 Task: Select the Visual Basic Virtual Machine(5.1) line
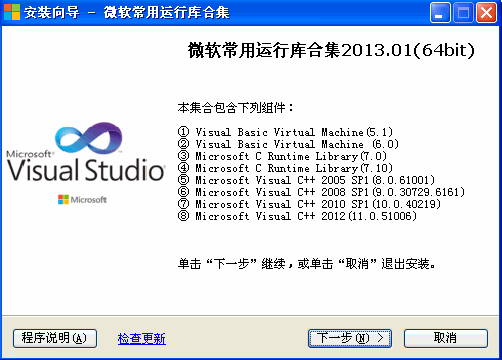pyautogui.click(x=285, y=132)
